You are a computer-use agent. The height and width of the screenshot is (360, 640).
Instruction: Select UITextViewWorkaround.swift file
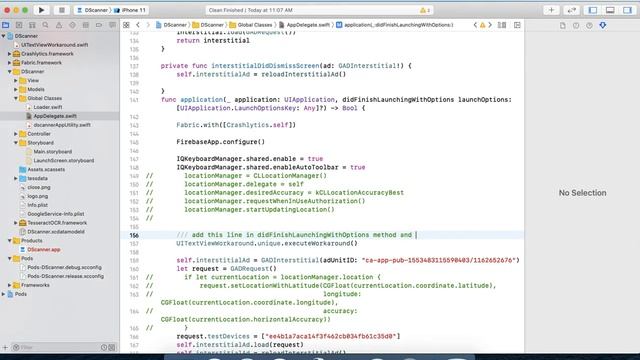pos(55,45)
